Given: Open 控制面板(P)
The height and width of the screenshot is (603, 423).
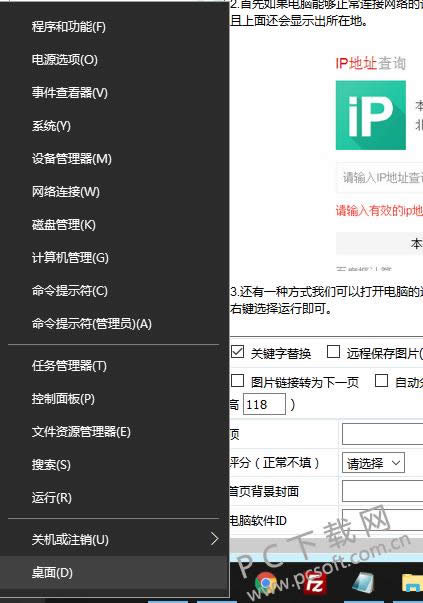Looking at the screenshot, I should point(115,399).
